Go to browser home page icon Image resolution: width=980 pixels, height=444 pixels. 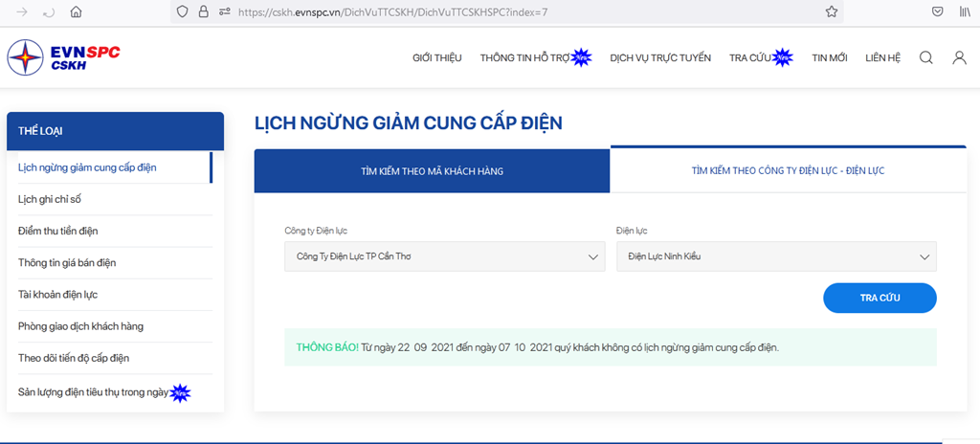[76, 11]
